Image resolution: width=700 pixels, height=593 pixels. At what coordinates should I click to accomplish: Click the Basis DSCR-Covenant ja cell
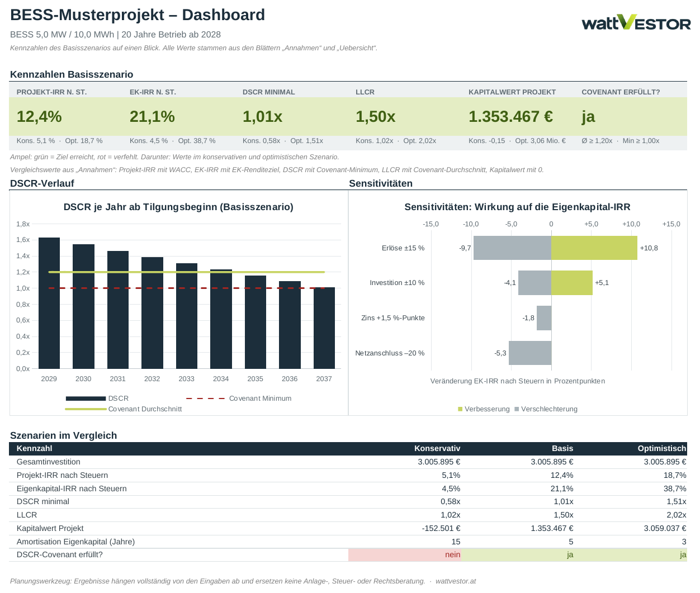coord(518,555)
